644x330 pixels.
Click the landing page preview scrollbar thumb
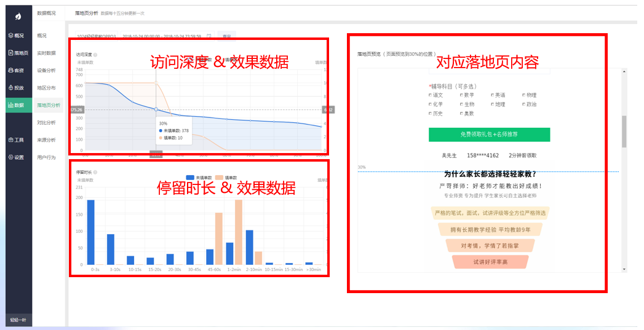tap(624, 132)
